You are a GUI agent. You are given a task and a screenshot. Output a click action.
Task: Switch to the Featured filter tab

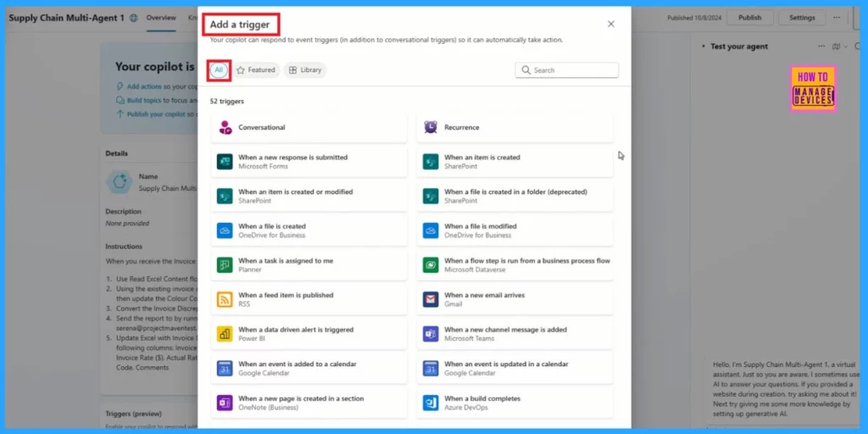[x=256, y=70]
